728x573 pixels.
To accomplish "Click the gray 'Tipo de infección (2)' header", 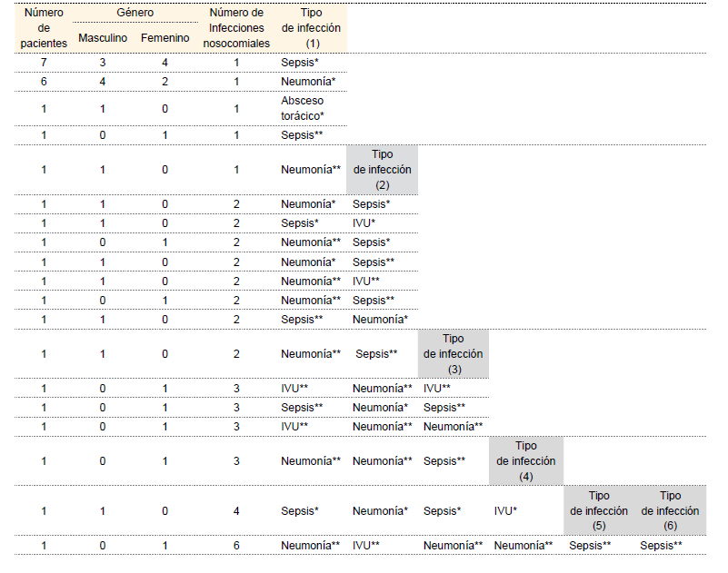I will click(382, 169).
